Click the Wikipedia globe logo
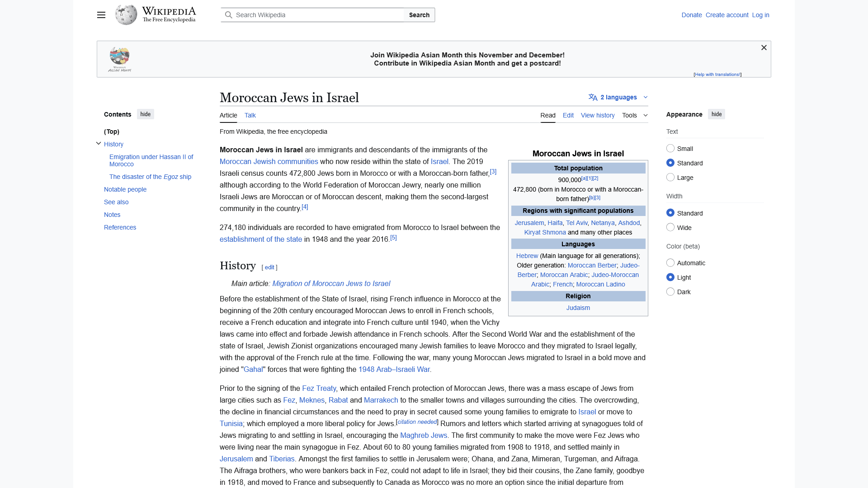This screenshot has width=868, height=488. (126, 14)
